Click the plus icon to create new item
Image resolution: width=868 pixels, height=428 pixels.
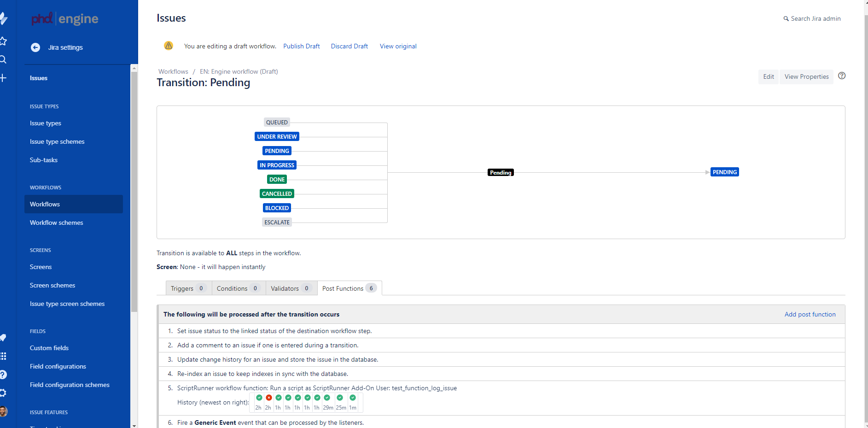click(4, 77)
